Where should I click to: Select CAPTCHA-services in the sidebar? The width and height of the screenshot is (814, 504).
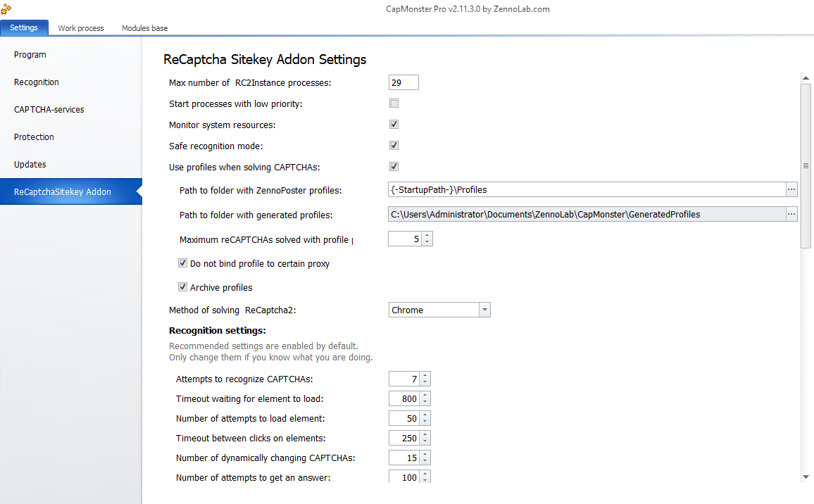tap(49, 110)
